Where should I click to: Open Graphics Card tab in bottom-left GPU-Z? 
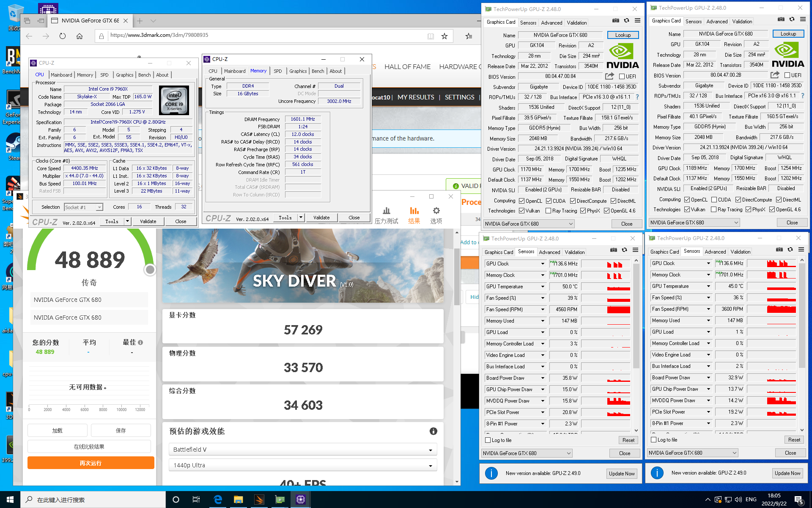499,252
